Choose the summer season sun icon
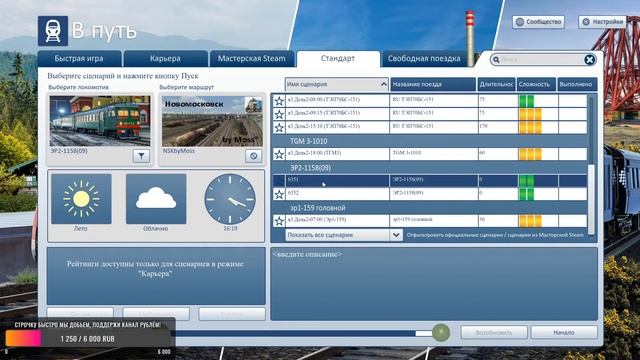The height and width of the screenshot is (360, 640). [x=81, y=199]
